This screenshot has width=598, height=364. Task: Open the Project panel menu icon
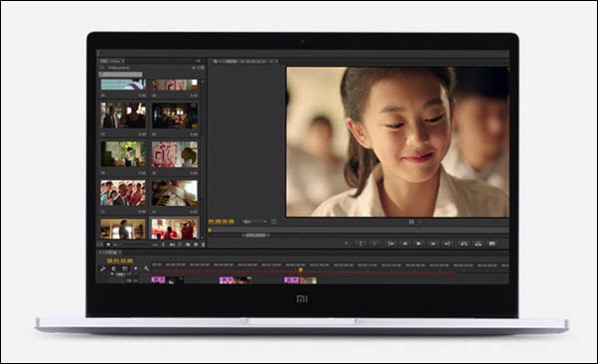coord(198,61)
